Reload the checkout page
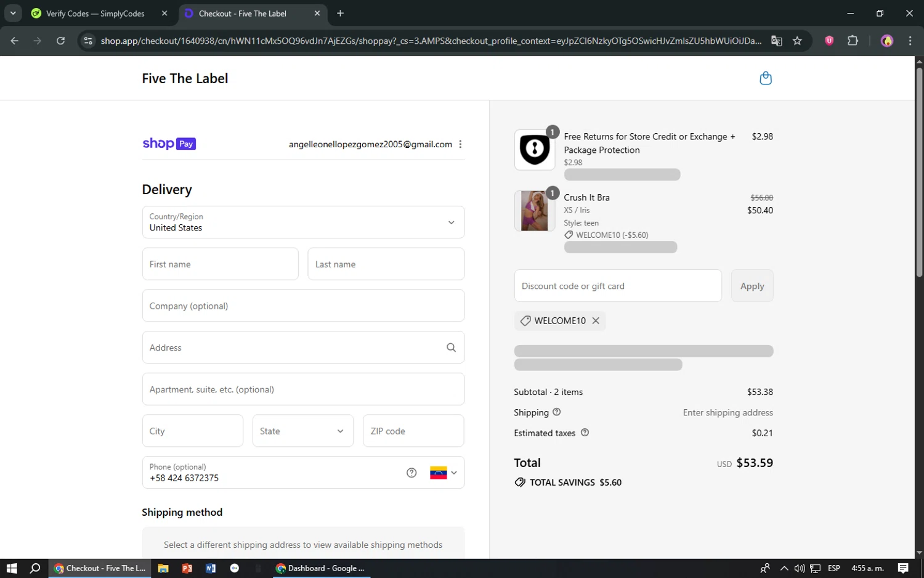 pyautogui.click(x=60, y=41)
